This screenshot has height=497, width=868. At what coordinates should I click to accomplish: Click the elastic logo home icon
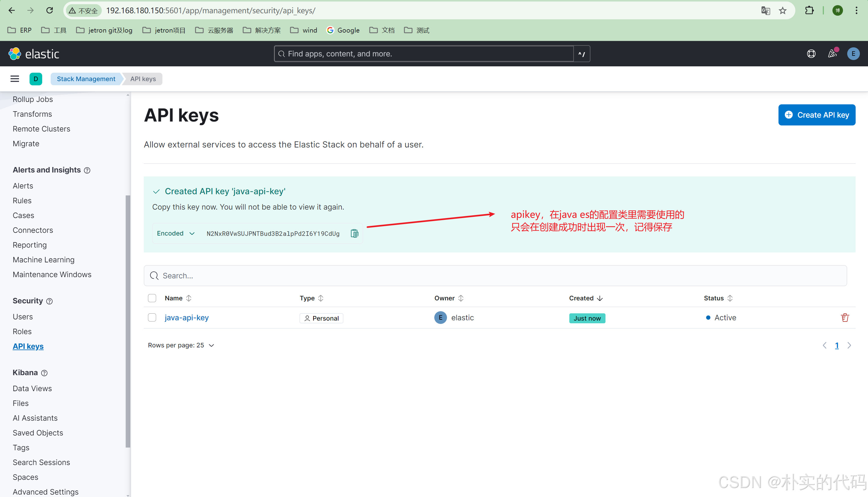click(x=15, y=54)
